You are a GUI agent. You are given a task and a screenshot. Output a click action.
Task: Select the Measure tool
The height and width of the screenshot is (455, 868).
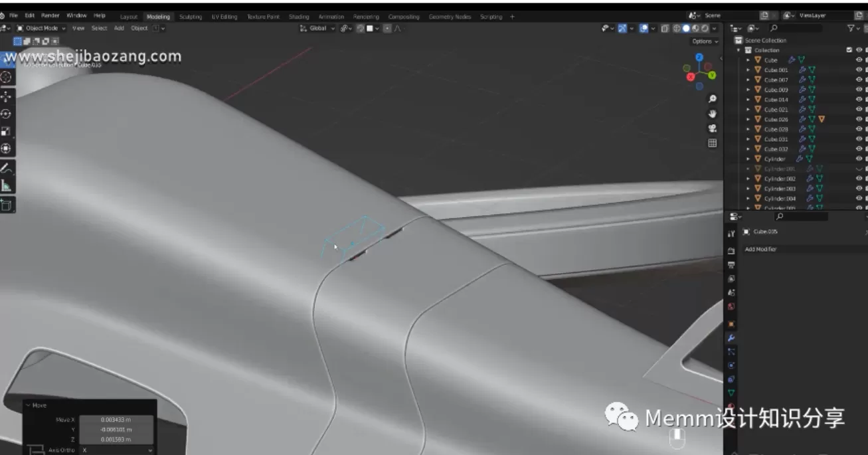pyautogui.click(x=6, y=185)
